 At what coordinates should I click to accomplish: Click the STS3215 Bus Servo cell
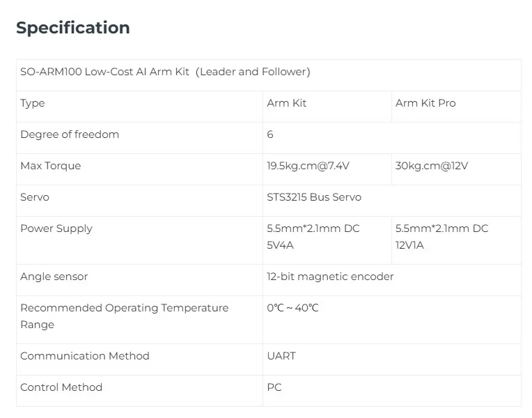pos(314,197)
